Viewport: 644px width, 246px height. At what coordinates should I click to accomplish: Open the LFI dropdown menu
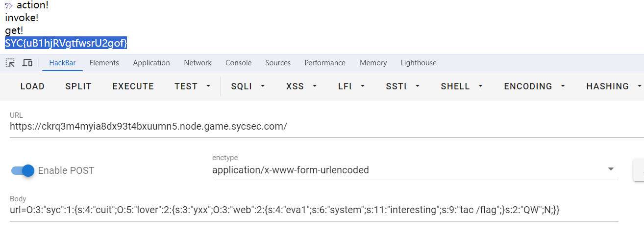(350, 86)
